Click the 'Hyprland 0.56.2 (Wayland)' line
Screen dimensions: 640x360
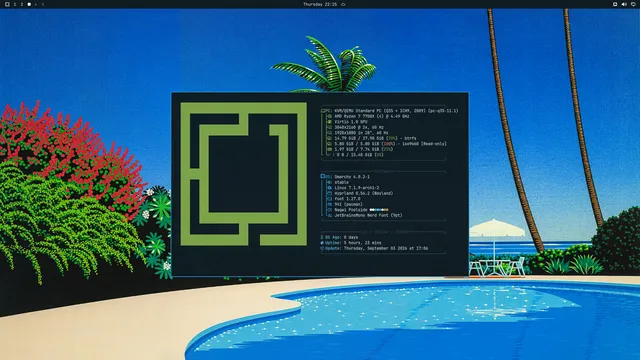363,193
